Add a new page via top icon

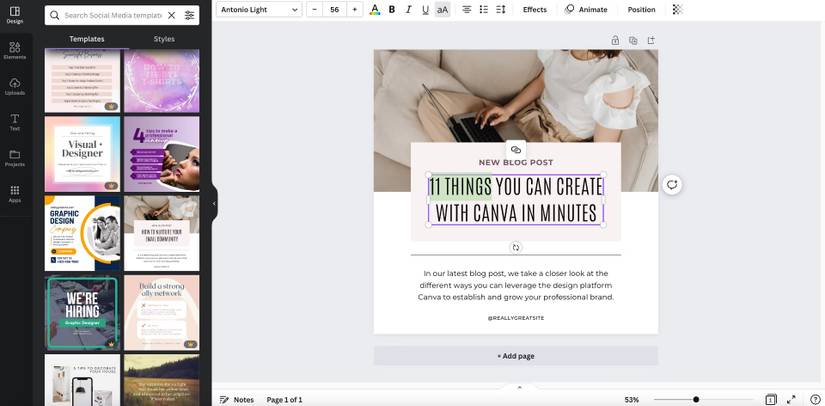[x=651, y=40]
